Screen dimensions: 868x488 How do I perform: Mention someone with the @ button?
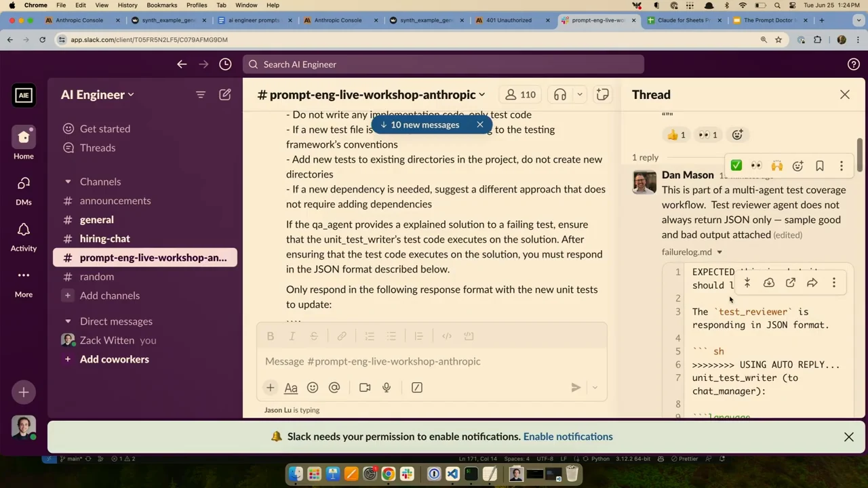point(334,388)
